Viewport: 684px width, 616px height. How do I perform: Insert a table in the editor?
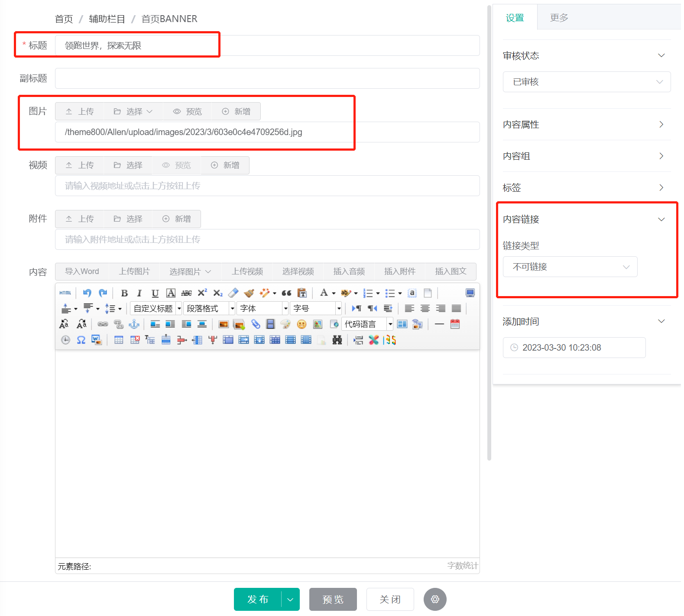coord(119,340)
